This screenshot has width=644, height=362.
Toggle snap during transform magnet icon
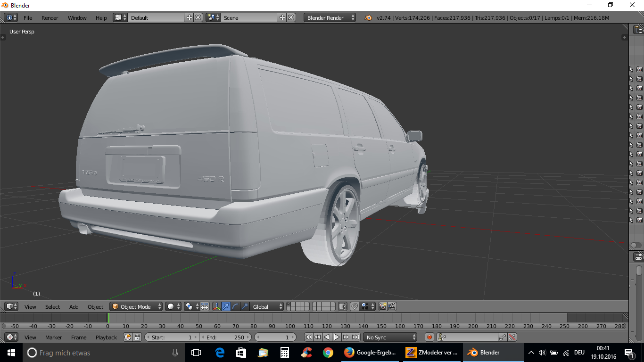pos(355,306)
